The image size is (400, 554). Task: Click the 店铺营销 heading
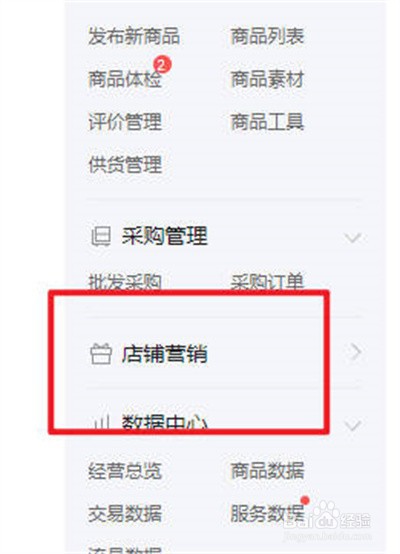click(x=164, y=354)
